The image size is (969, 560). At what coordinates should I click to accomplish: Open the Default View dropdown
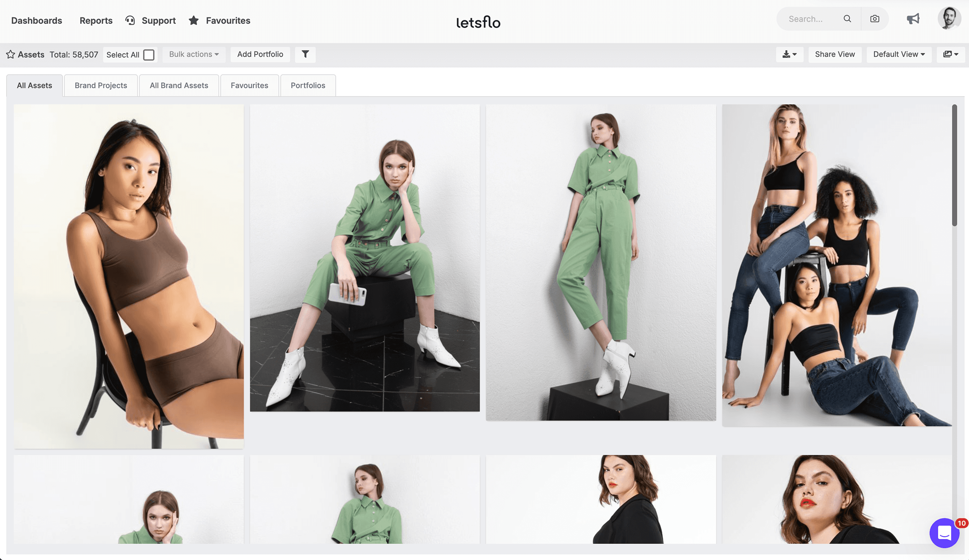coord(899,54)
